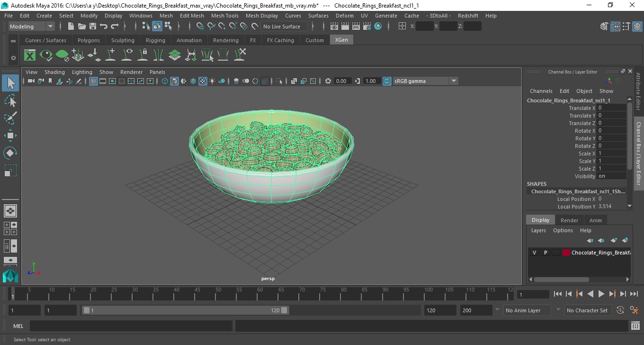Open the sRGB gamma dropdown

(426, 81)
